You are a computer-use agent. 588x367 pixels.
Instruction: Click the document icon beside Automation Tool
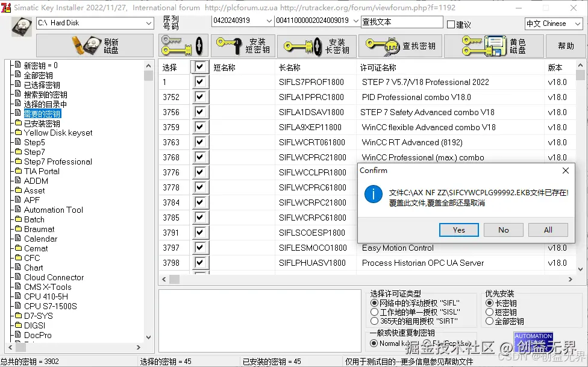pyautogui.click(x=18, y=209)
